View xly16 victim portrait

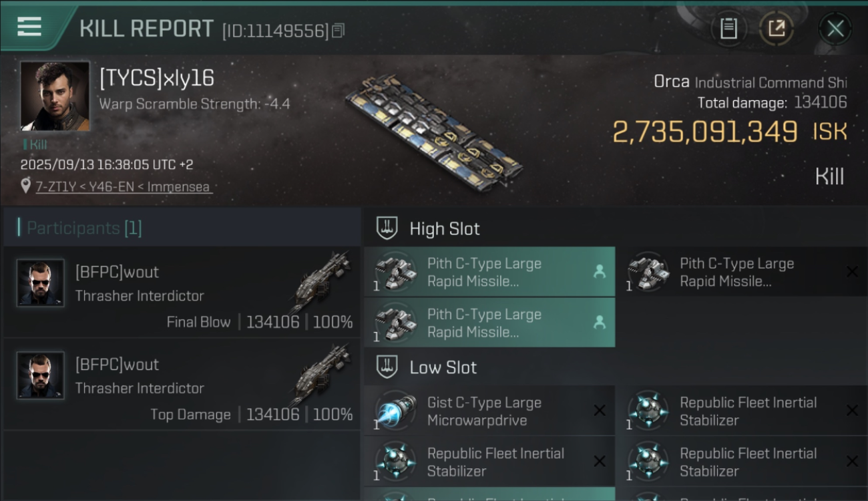(55, 96)
